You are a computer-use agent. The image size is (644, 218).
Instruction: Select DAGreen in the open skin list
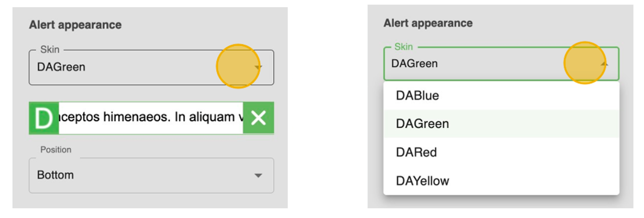pos(422,124)
